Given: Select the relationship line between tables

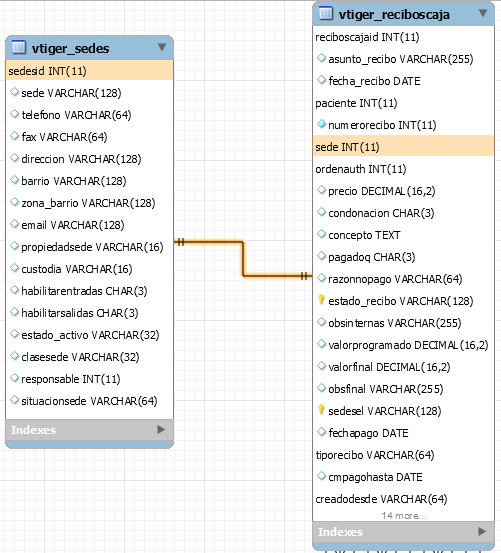Looking at the screenshot, I should 243,259.
